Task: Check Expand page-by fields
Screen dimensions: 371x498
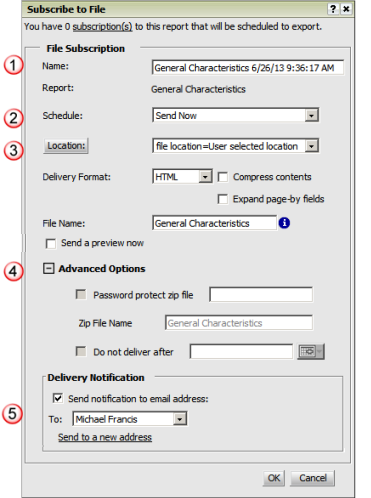Action: 223,199
